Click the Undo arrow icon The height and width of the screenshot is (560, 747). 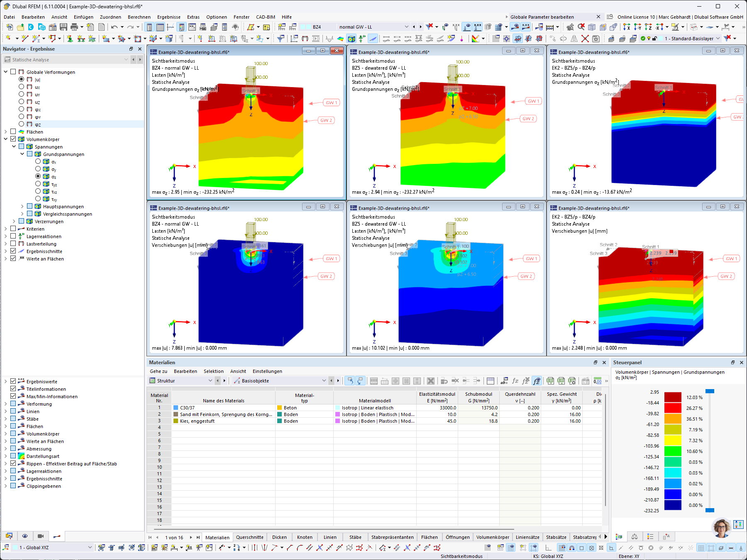tap(114, 27)
